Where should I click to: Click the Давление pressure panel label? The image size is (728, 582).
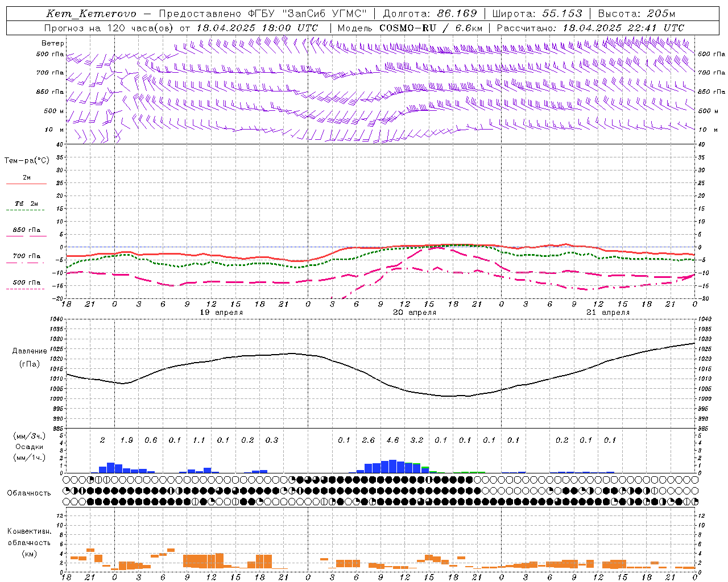(30, 351)
